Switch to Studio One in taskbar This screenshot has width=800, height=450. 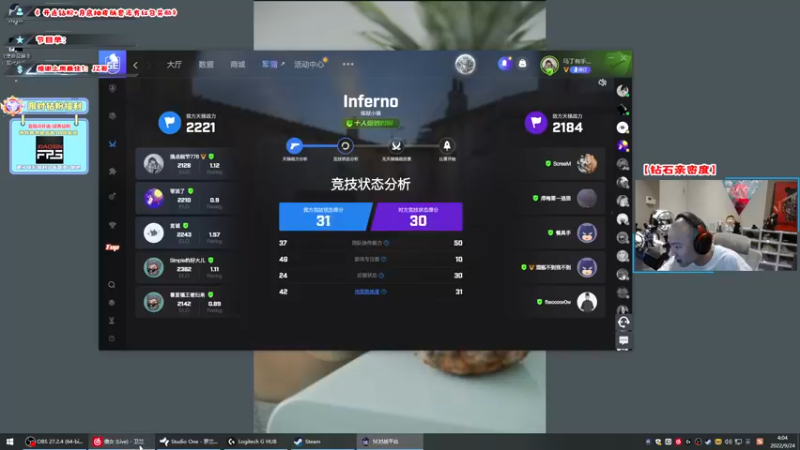188,441
